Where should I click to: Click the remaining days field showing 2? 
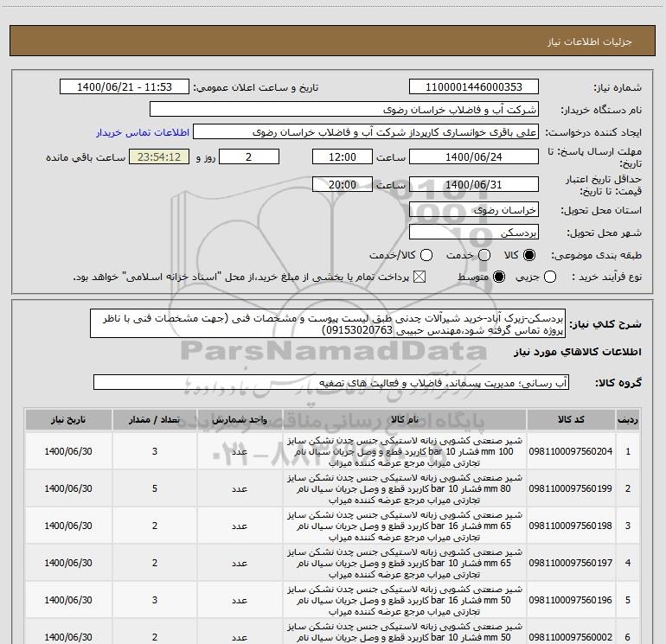249,156
